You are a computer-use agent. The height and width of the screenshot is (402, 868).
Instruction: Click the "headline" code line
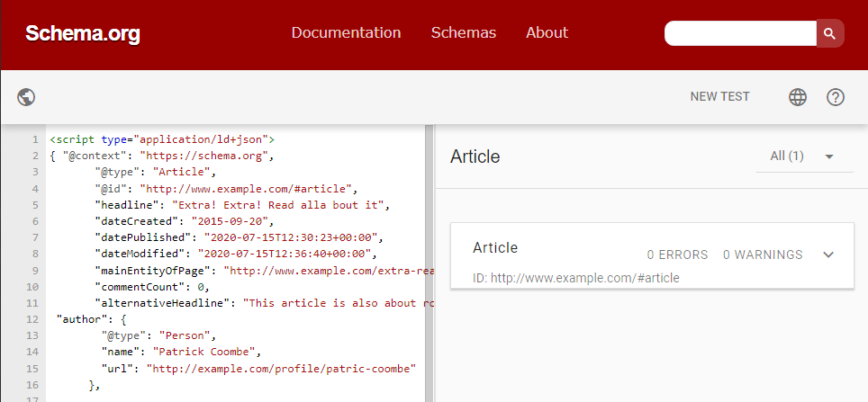(x=242, y=205)
